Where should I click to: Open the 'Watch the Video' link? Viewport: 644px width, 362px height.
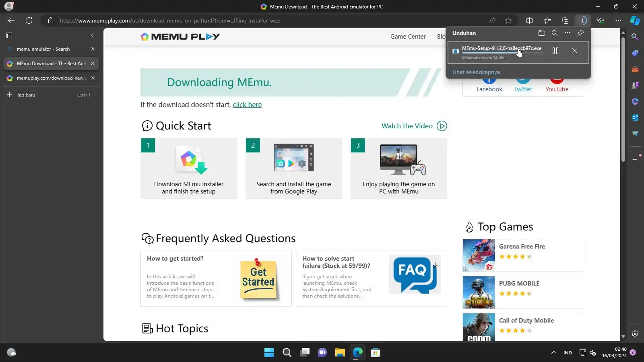[407, 126]
